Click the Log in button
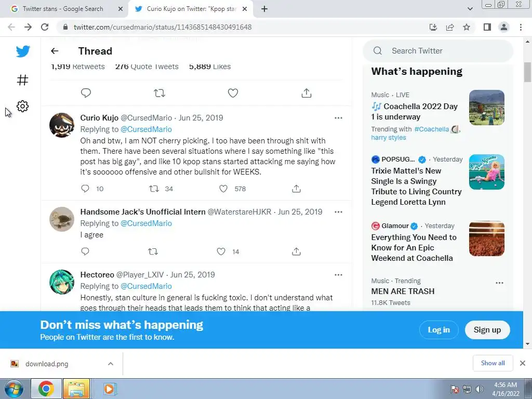The image size is (532, 399). tap(438, 330)
